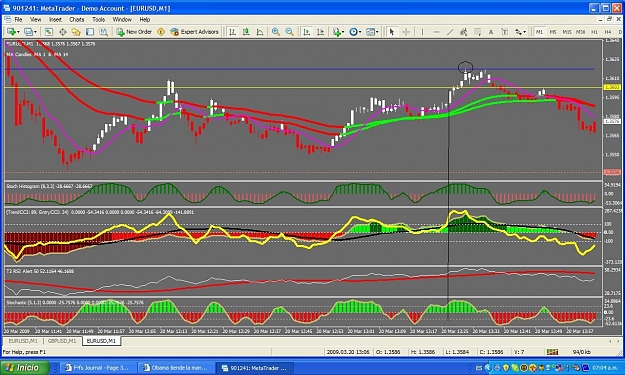The height and width of the screenshot is (375, 625).
Task: Open the File menu
Action: point(18,19)
